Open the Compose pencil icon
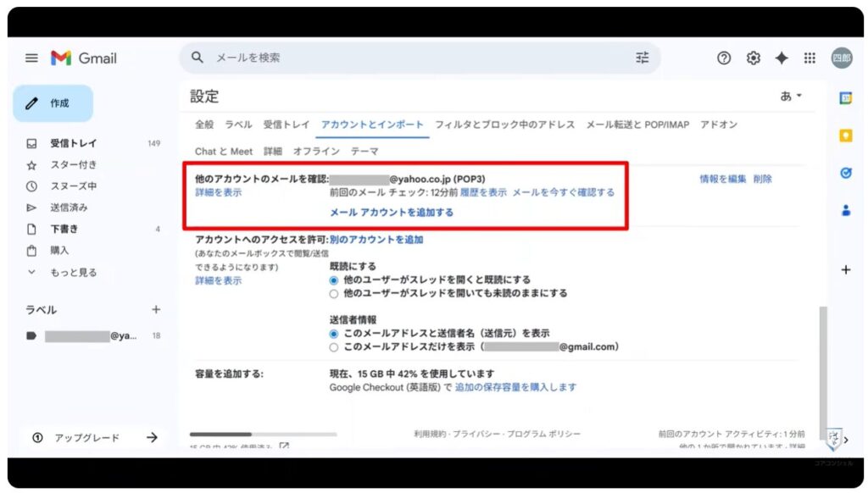868x493 pixels. point(32,102)
